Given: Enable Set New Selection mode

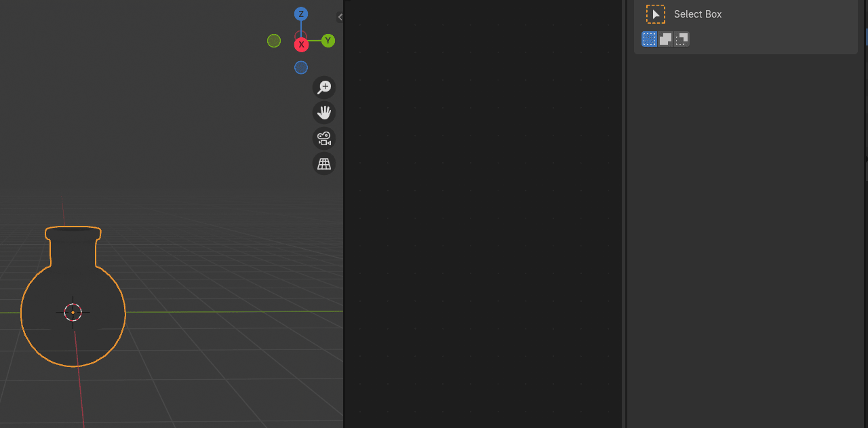Looking at the screenshot, I should coord(650,39).
